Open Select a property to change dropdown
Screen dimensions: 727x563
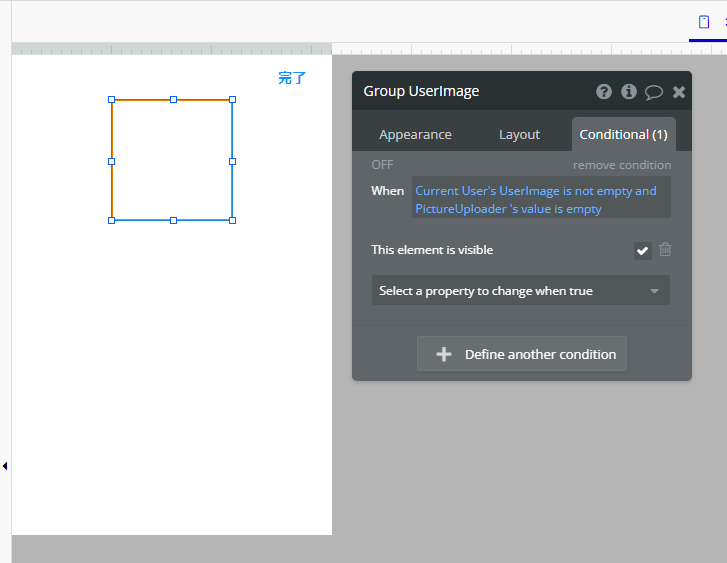[x=521, y=290]
